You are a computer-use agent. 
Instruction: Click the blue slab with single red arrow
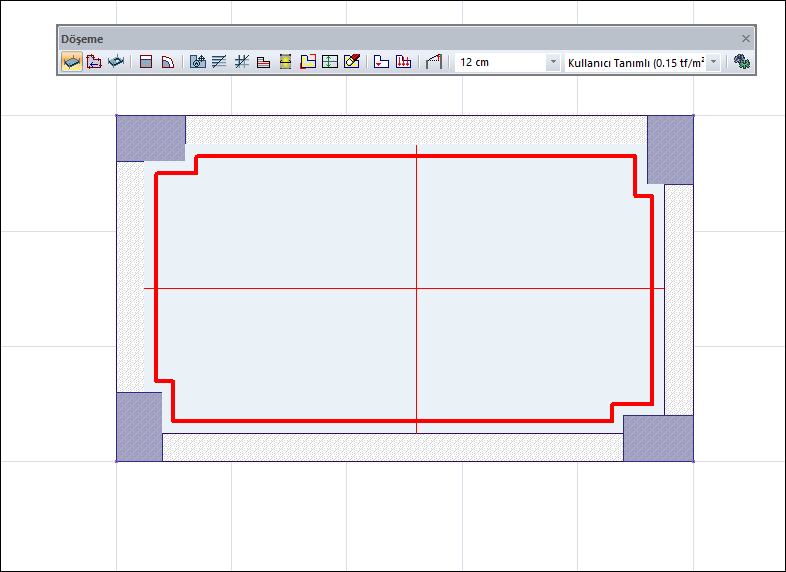(381, 62)
